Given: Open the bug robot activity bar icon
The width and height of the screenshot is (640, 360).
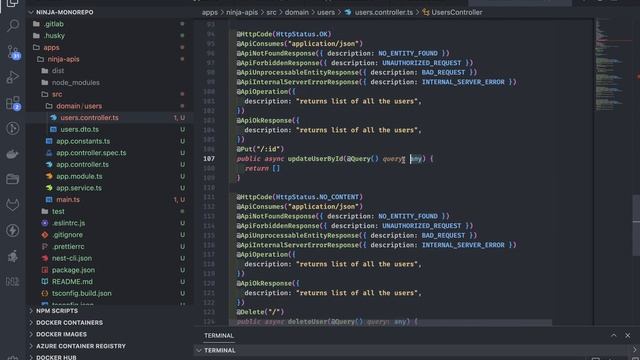Looking at the screenshot, I should [13, 256].
